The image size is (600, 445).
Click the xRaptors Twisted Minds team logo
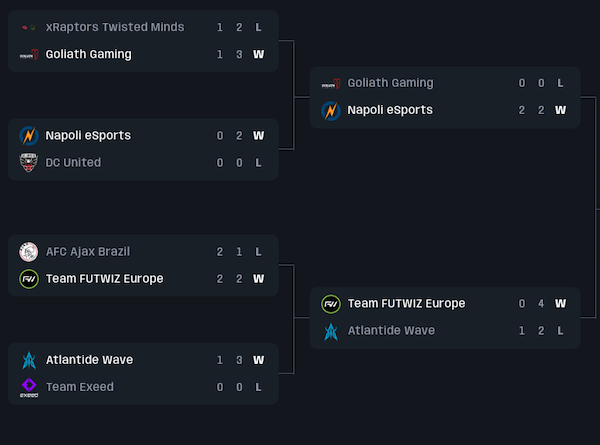pyautogui.click(x=29, y=27)
